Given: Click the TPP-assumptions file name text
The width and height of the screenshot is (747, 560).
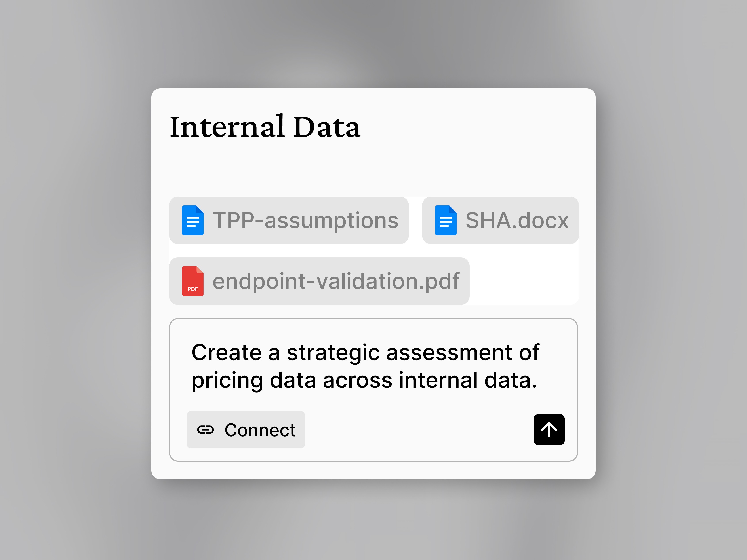Looking at the screenshot, I should (306, 221).
